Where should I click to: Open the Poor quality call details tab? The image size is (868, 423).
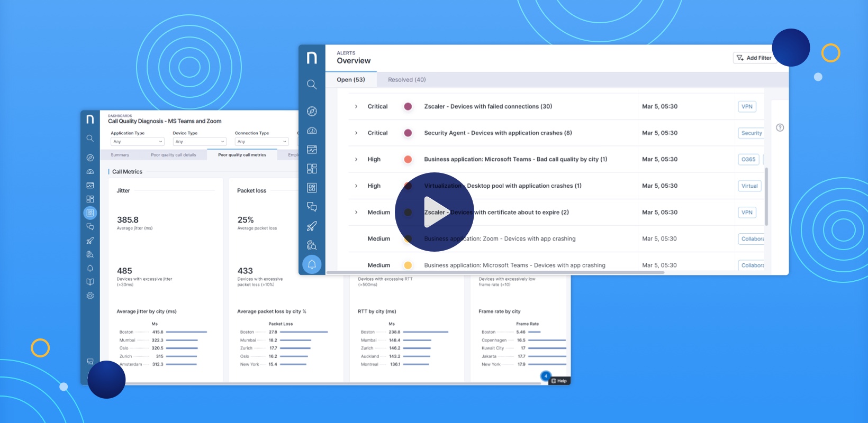(174, 155)
